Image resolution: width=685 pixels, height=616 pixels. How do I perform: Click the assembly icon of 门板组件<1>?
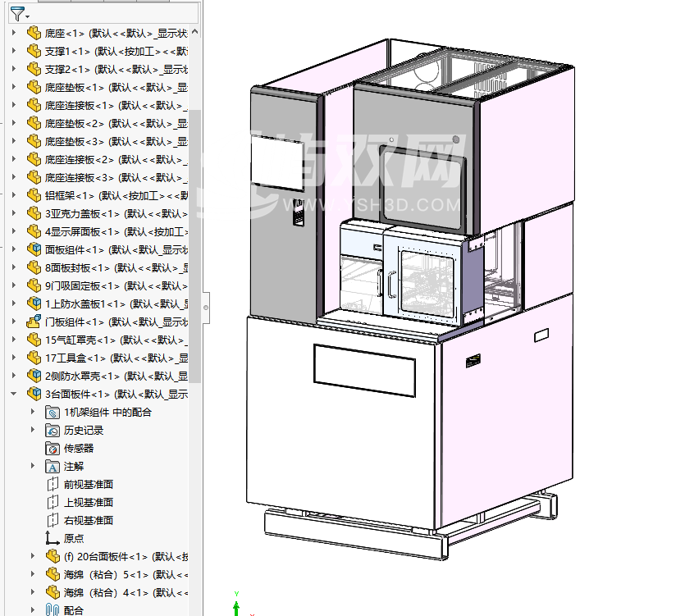34,322
